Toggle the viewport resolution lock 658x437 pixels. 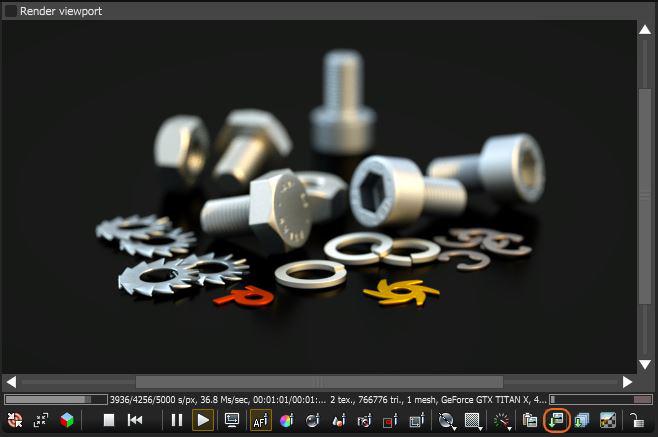636,421
